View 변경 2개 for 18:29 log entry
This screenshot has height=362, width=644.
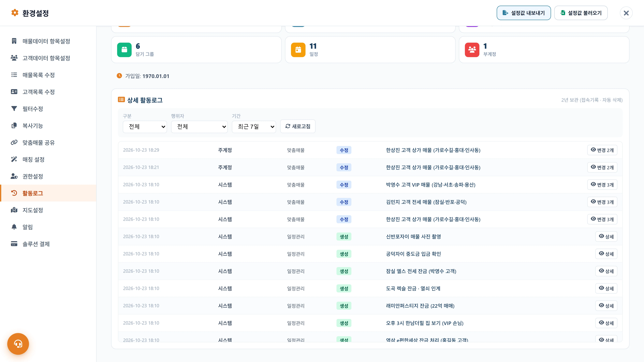[602, 150]
